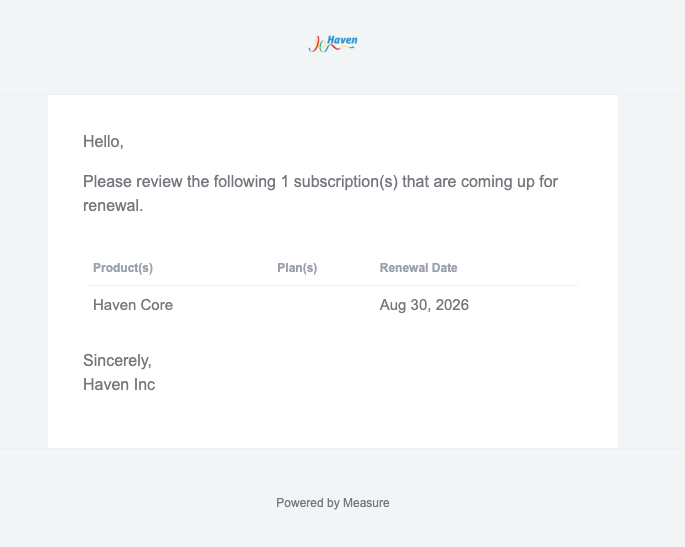685x547 pixels.
Task: Click the Haven Inc signature
Action: [x=119, y=384]
